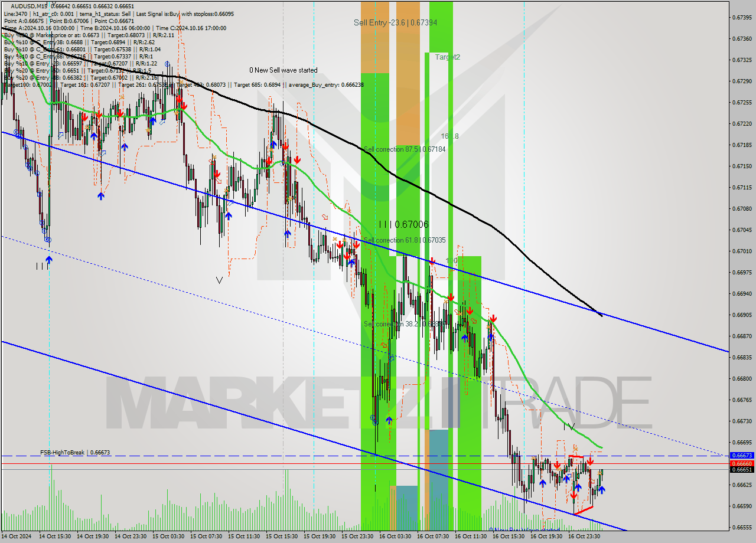Click the 0.67395 price axis label
Image resolution: width=756 pixels, height=543 pixels.
(x=742, y=17)
